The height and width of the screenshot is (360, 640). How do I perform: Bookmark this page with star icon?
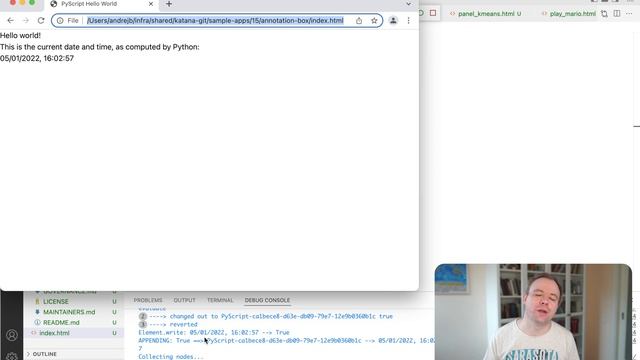pyautogui.click(x=374, y=20)
